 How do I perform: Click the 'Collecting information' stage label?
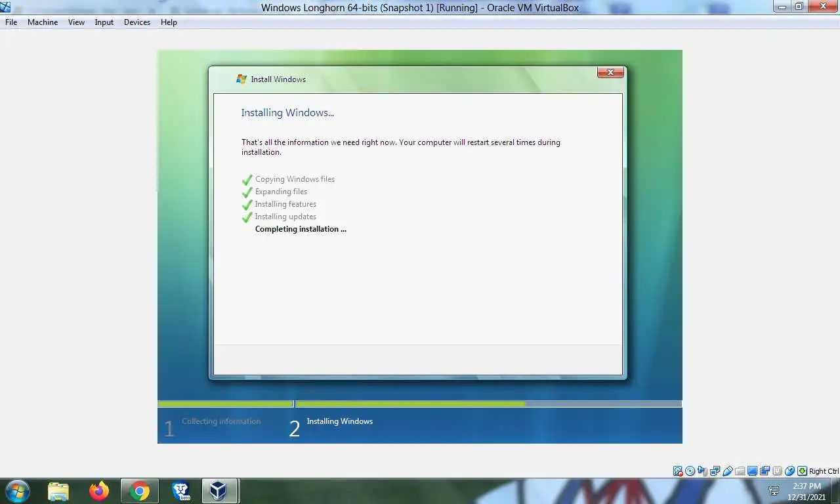pos(221,421)
